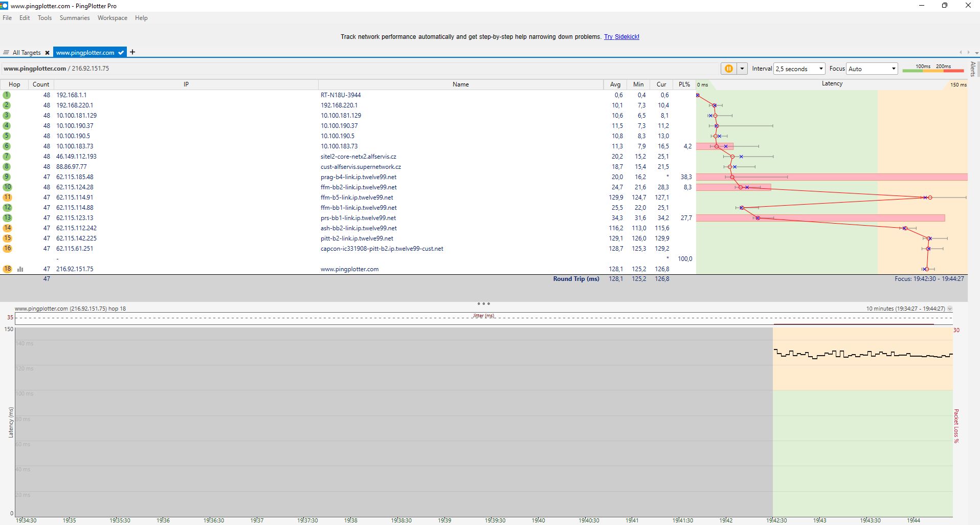
Task: Click the checkmark on the www.pingplotter.com tab
Action: point(121,53)
